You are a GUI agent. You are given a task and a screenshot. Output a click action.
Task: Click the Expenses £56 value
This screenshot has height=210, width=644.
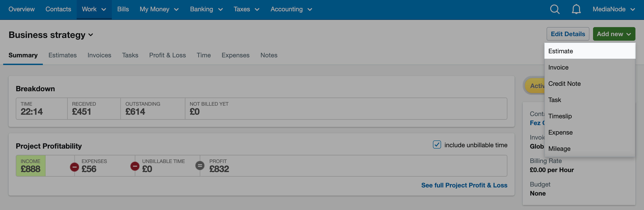[89, 169]
